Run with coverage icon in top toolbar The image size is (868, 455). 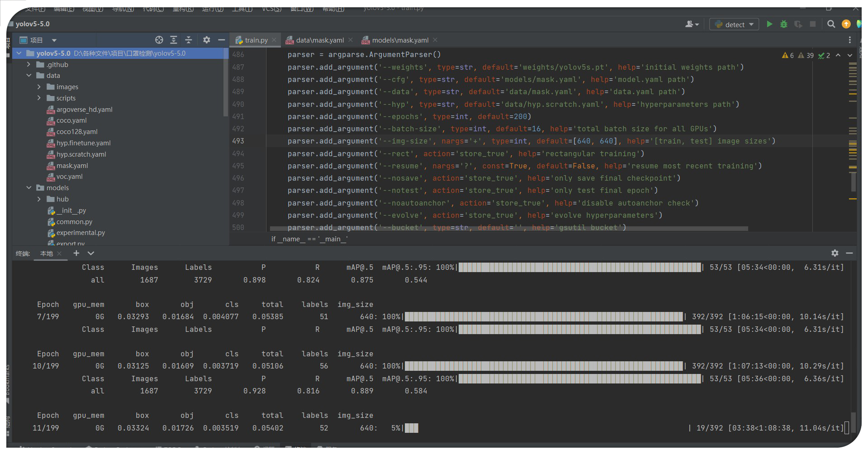tap(798, 24)
